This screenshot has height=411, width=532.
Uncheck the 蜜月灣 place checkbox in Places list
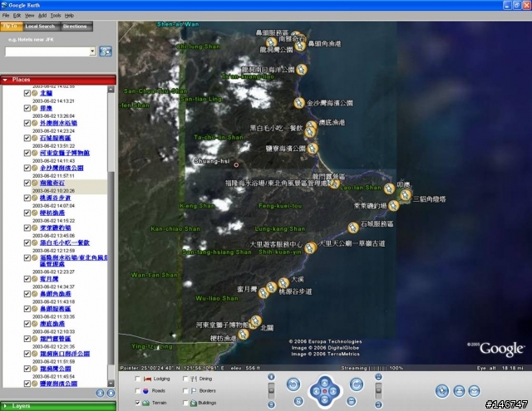pos(27,279)
